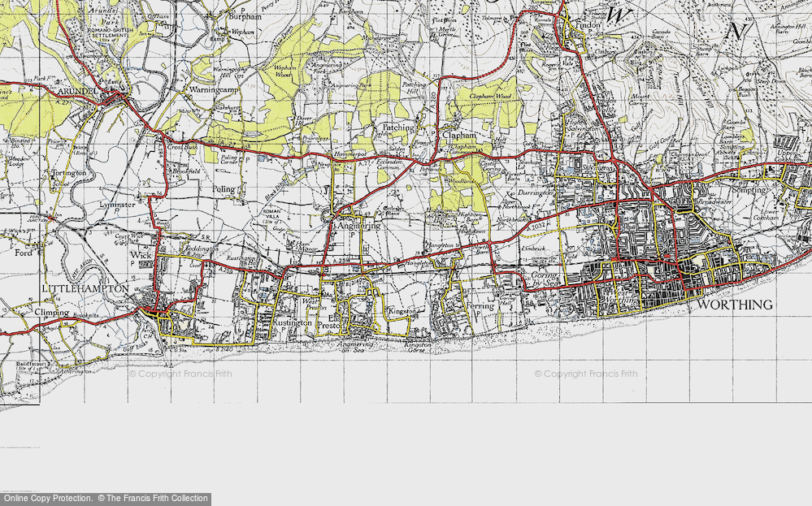Click the Ford label
The image size is (812, 506).
[x=24, y=253]
